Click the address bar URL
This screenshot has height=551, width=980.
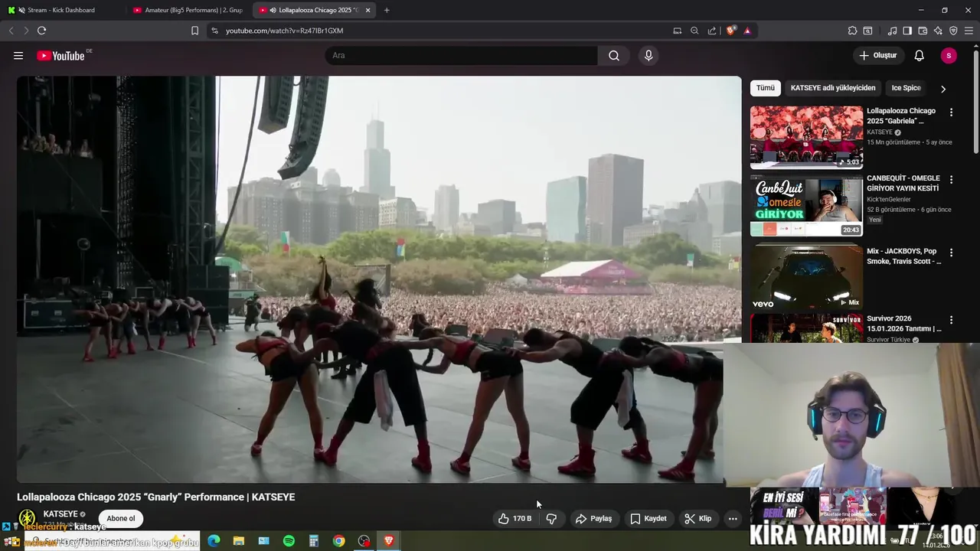[x=284, y=31]
